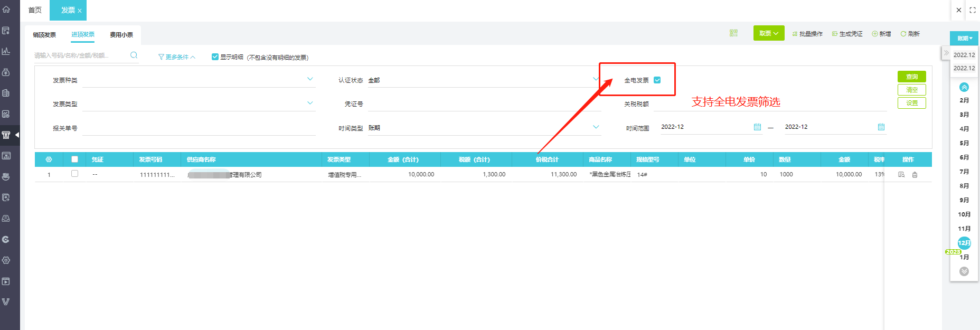Select 12月 in the period timeline
Viewport: 980px width, 330px height.
[x=964, y=243]
